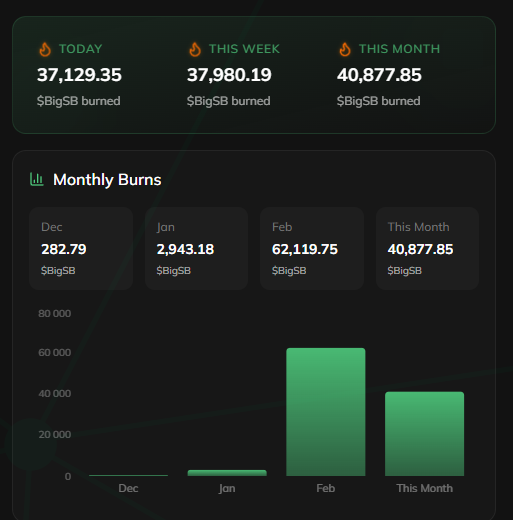Screen dimensions: 513x520
Task: Click the 37,129.35 burned today value
Action: (79, 75)
